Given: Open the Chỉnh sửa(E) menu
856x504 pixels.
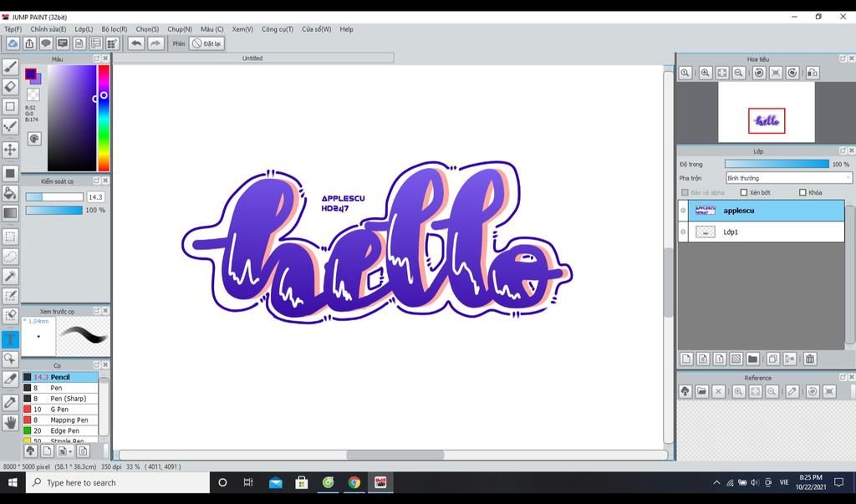Looking at the screenshot, I should pos(48,29).
